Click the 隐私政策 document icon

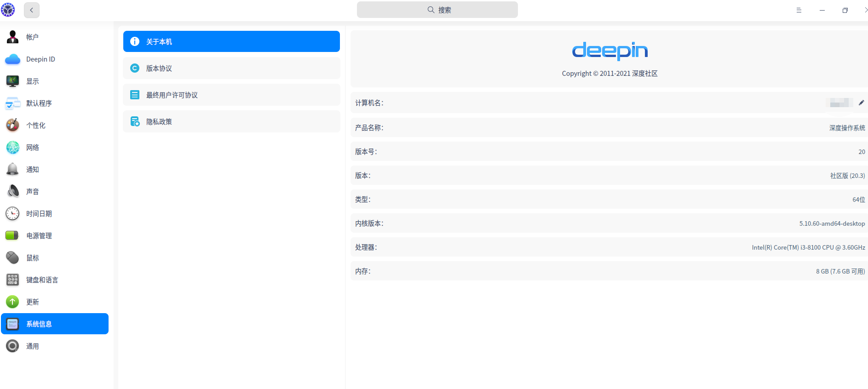tap(135, 121)
